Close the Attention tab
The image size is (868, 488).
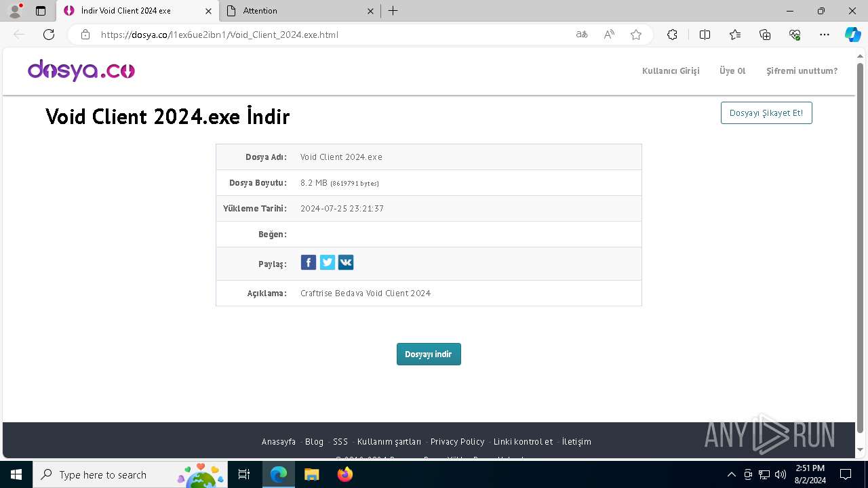tap(370, 11)
